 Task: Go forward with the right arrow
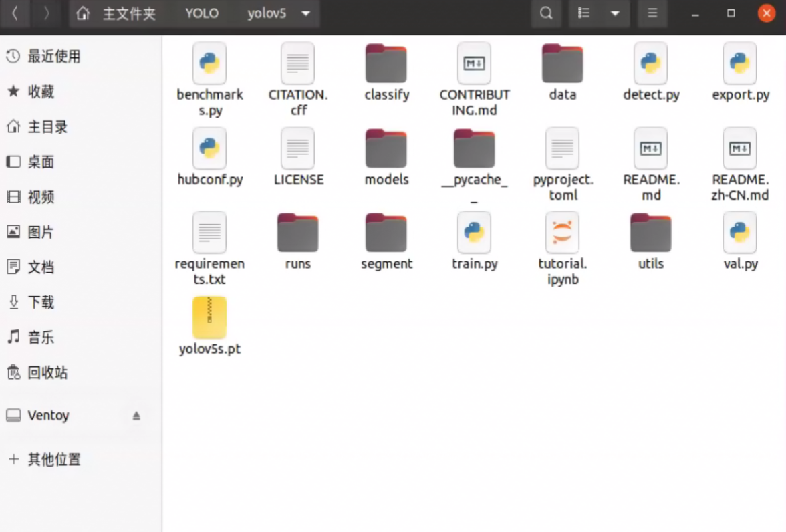[x=46, y=13]
